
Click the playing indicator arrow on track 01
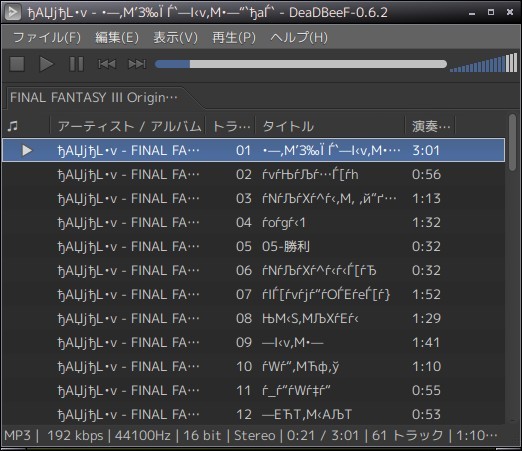click(x=27, y=150)
